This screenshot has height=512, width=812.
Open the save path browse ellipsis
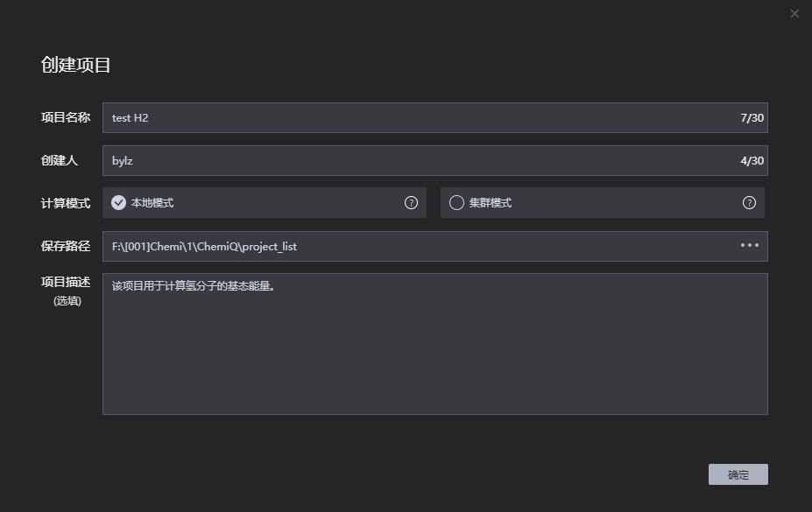(x=749, y=245)
